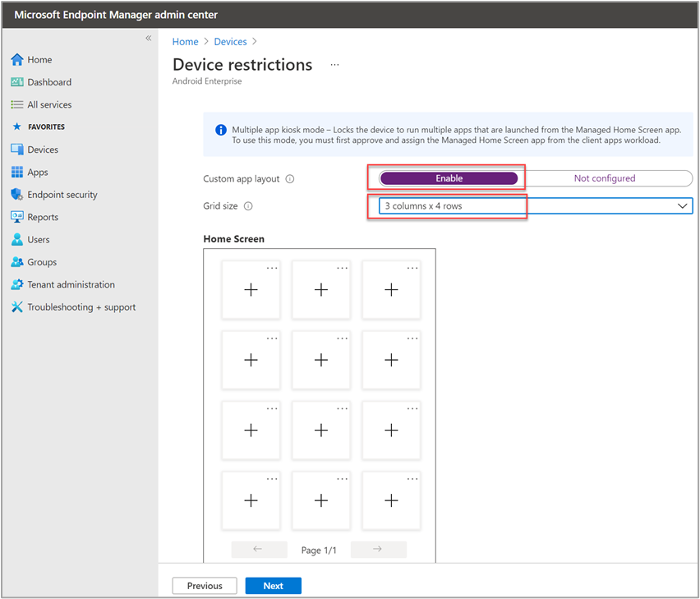
Task: Click the Custom app layout info icon
Action: pos(290,179)
